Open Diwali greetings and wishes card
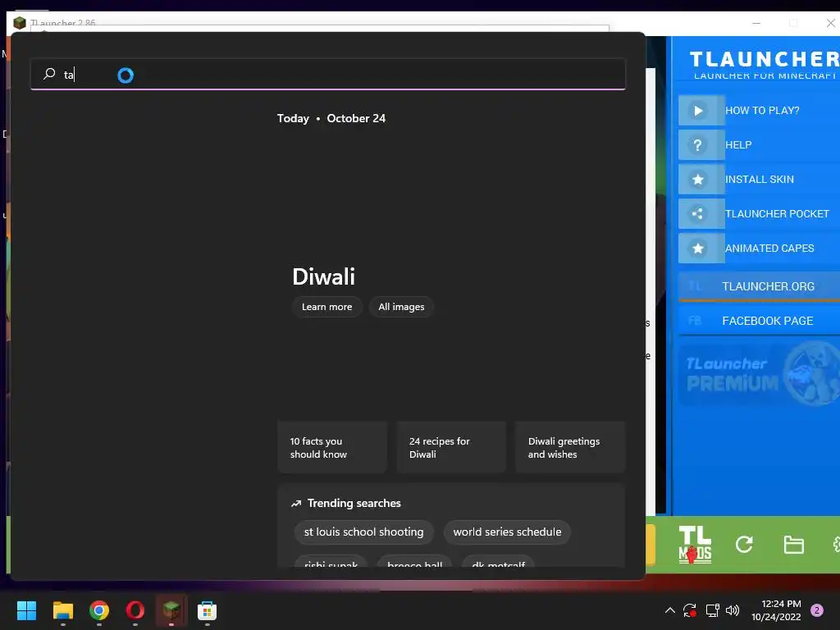This screenshot has height=630, width=840. 570,447
